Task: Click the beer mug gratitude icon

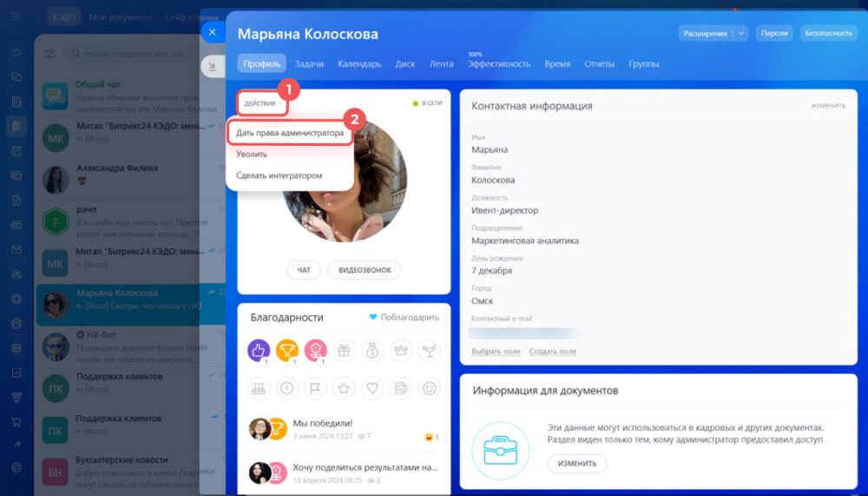Action: click(401, 388)
